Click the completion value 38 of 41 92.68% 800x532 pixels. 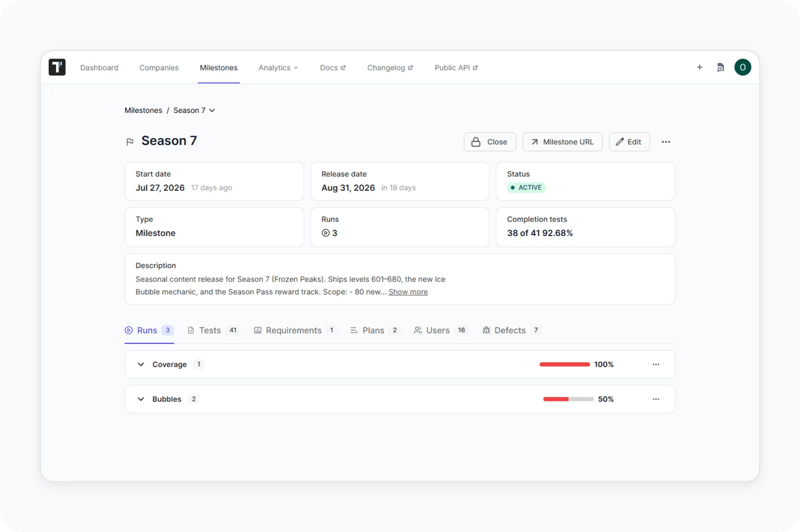click(540, 233)
